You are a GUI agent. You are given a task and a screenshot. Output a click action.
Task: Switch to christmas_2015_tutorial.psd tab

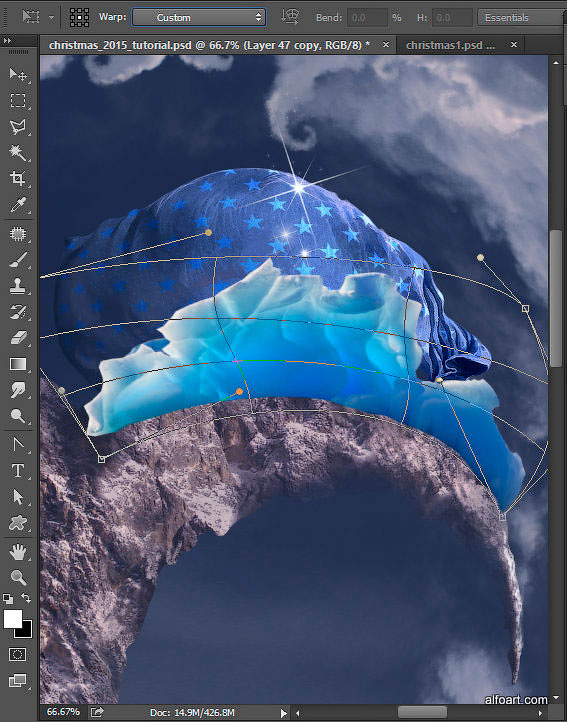tap(210, 45)
